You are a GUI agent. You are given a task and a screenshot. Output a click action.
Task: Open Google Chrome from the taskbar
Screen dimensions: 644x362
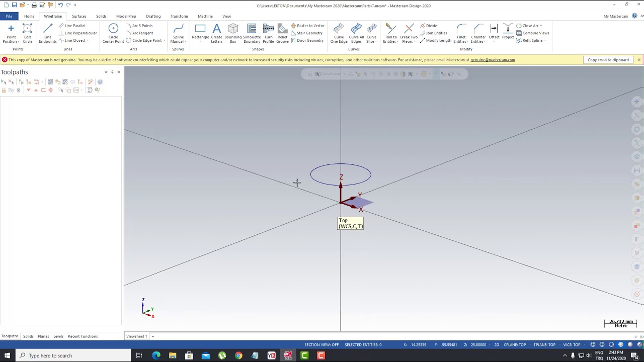click(x=238, y=355)
